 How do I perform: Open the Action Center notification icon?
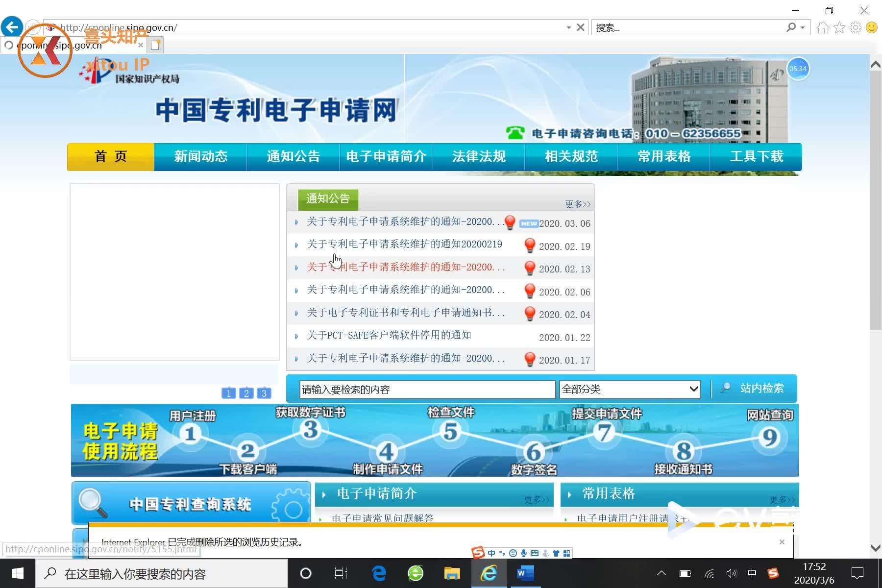[x=857, y=573]
